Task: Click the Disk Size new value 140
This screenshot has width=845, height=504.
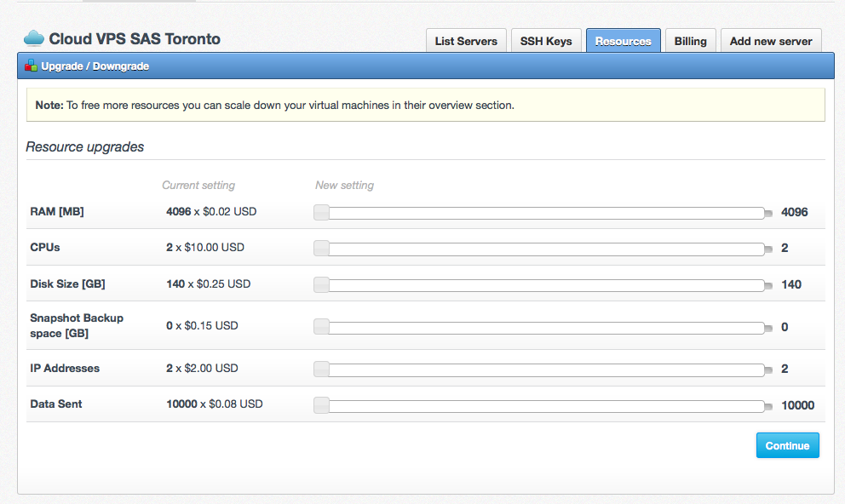Action: [791, 284]
